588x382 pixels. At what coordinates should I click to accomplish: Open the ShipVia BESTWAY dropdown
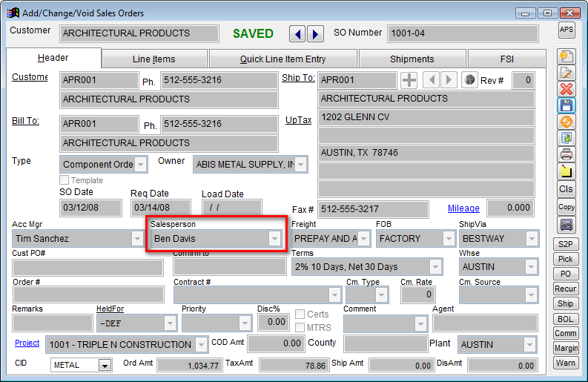532,239
